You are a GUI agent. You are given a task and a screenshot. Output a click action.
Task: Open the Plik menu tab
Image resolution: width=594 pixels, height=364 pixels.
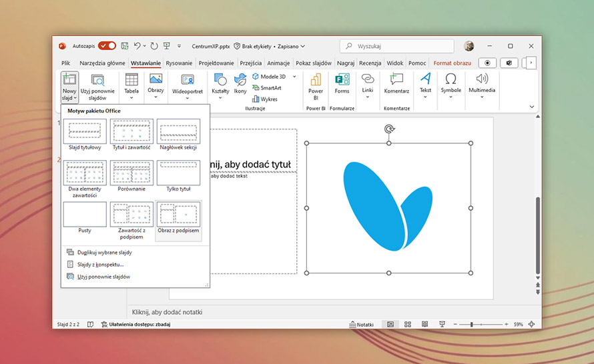65,63
